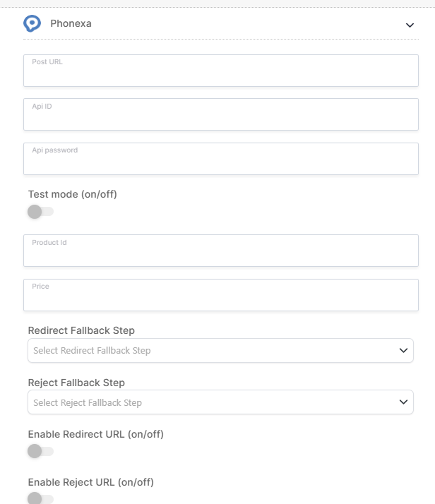
Task: Click the Phonexa section title
Action: click(x=71, y=23)
